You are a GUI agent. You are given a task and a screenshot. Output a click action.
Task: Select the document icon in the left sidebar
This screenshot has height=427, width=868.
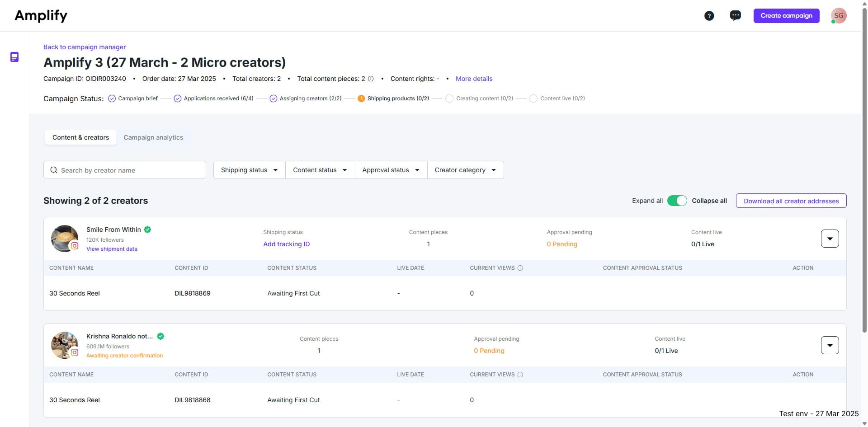(14, 57)
